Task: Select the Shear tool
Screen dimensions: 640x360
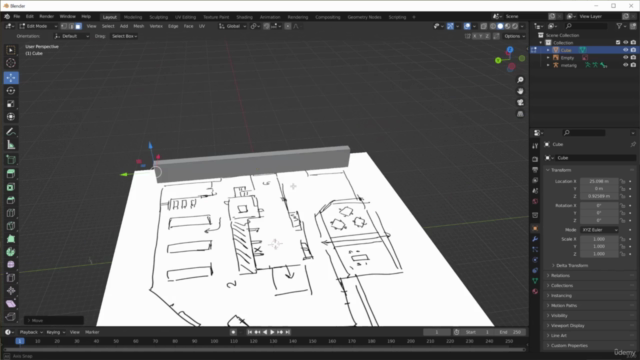Action: [x=11, y=304]
